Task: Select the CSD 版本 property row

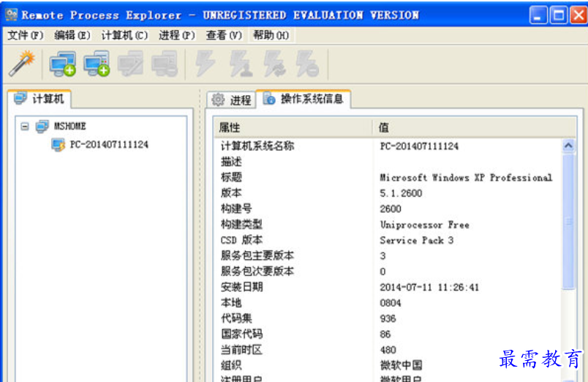Action: (x=388, y=240)
